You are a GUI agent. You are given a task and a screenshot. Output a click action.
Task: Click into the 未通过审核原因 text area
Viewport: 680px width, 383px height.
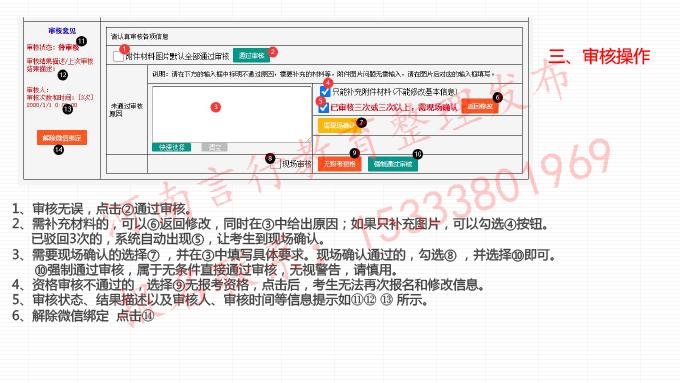tap(232, 114)
